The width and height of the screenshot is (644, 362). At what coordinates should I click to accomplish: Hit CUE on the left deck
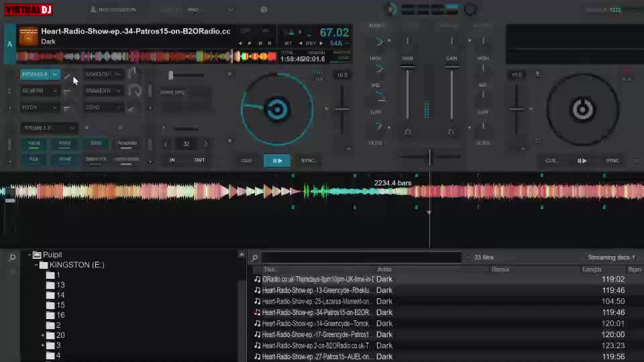click(x=246, y=160)
